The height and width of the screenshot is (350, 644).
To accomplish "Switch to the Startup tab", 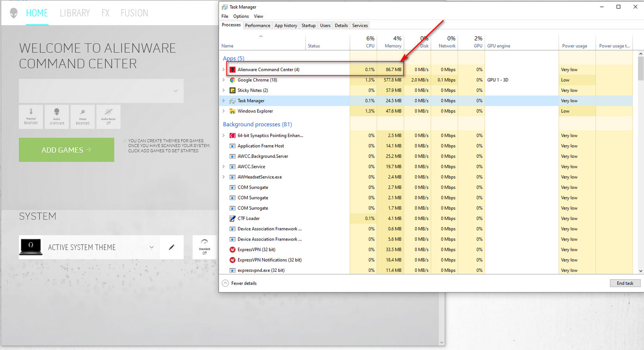I will coord(308,25).
